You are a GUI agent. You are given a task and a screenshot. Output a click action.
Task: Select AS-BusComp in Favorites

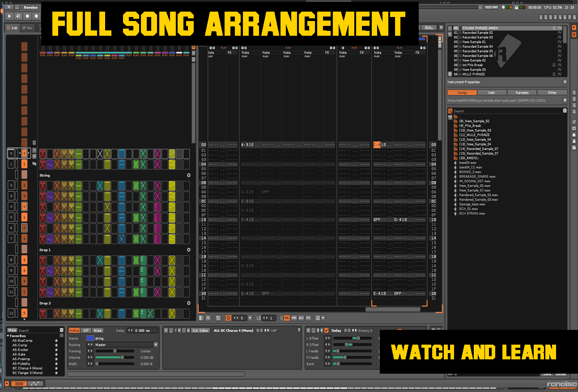coord(22,341)
